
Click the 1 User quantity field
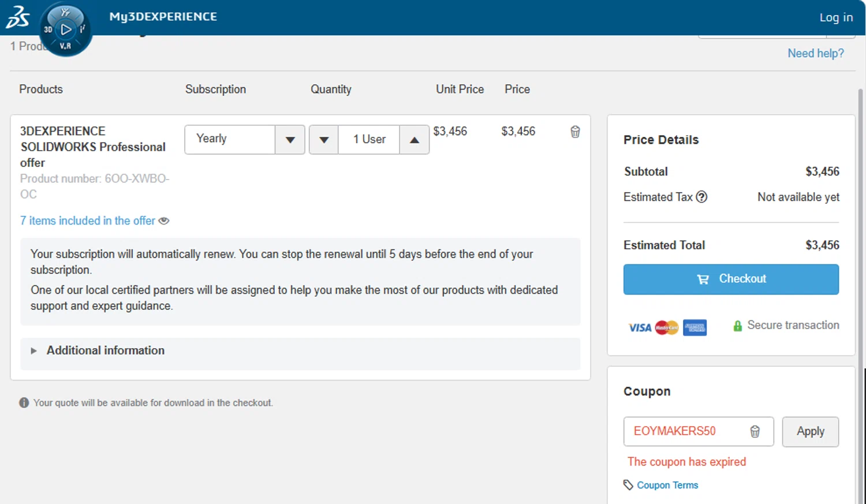(x=369, y=140)
